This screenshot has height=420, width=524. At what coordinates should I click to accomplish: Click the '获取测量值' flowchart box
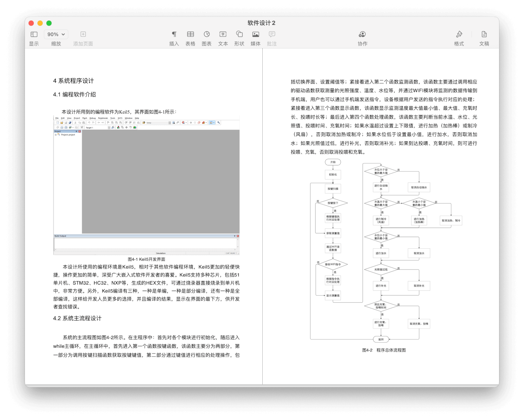click(x=333, y=233)
